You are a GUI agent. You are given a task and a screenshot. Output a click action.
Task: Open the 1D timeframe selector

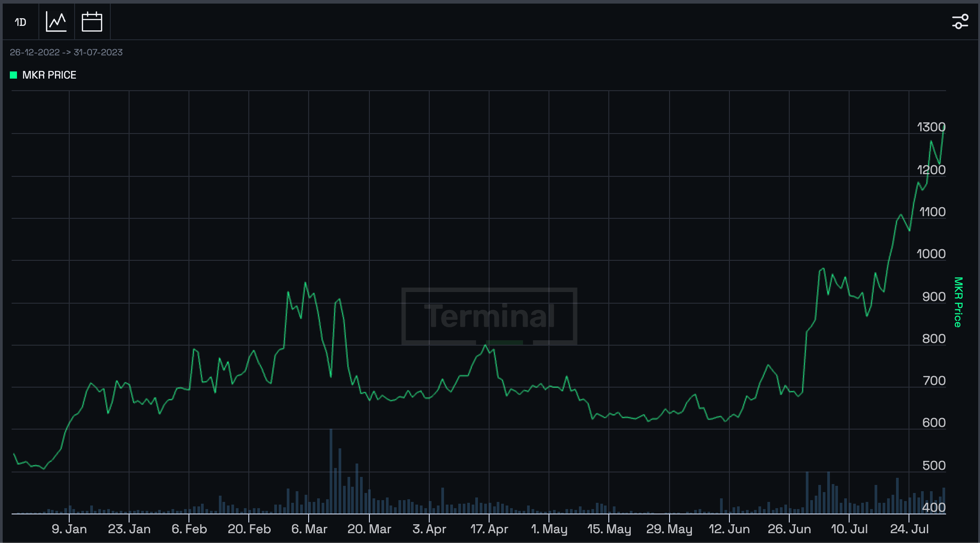[21, 22]
